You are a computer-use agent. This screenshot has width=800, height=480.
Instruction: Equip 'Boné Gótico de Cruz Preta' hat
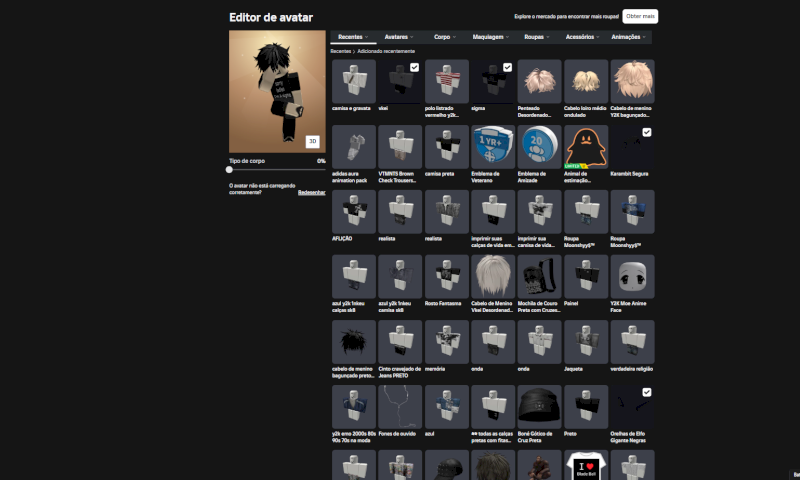(x=539, y=407)
